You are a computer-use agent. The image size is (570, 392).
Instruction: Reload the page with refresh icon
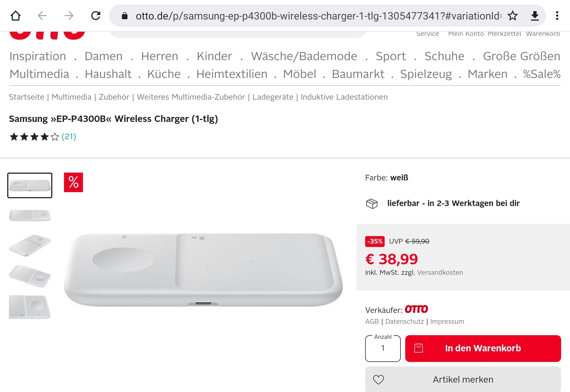click(96, 16)
